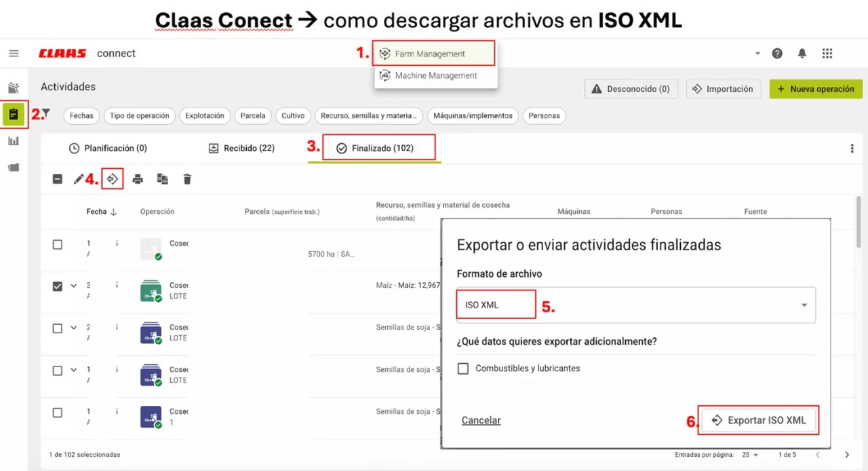Screen dimensions: 868x471
Task: Open the Parcela filter chip
Action: coord(253,116)
